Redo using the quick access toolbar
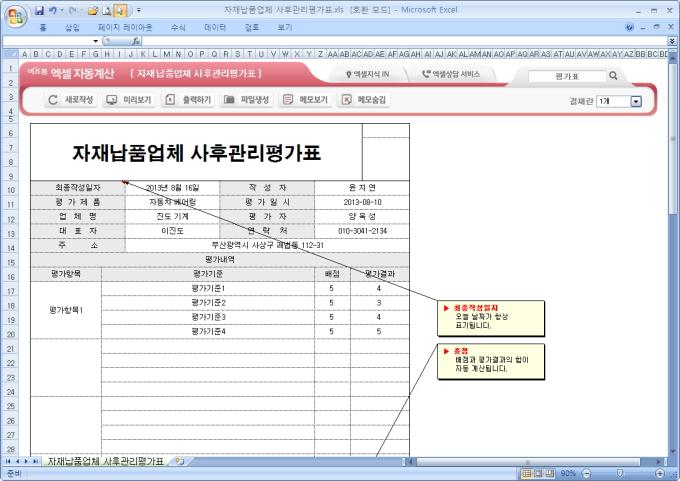 pyautogui.click(x=72, y=10)
